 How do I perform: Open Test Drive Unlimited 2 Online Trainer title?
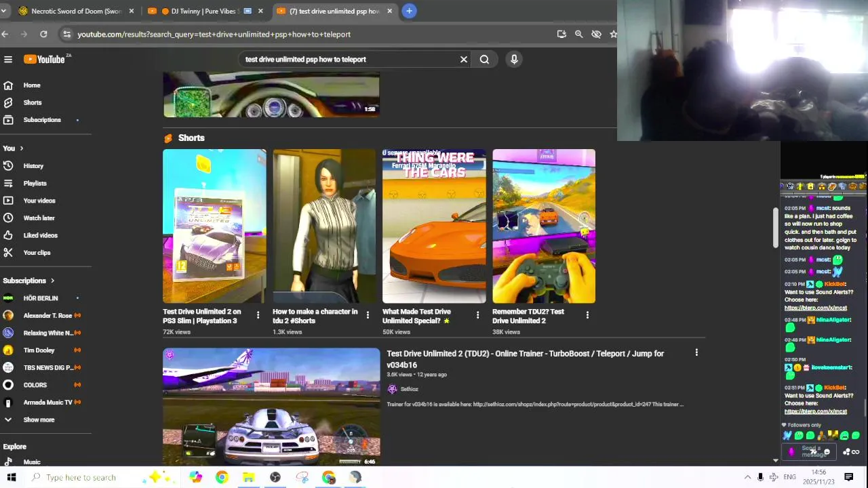click(x=525, y=359)
